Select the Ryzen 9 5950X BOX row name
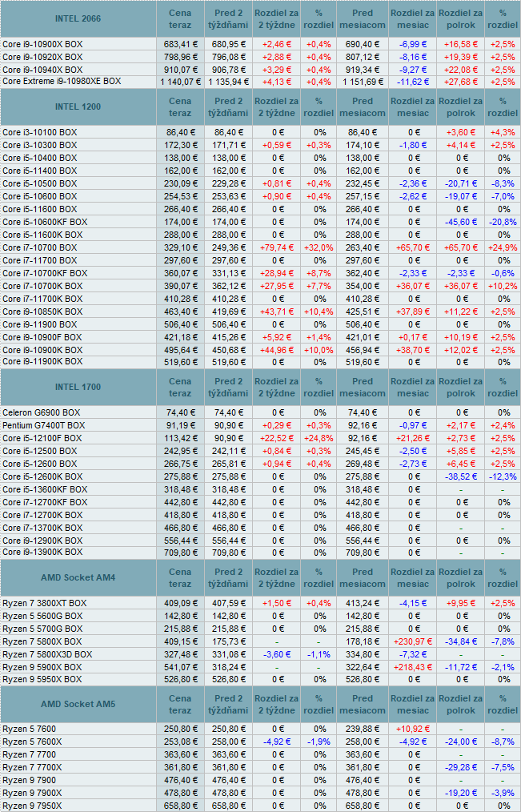The image size is (521, 812). pos(42,679)
